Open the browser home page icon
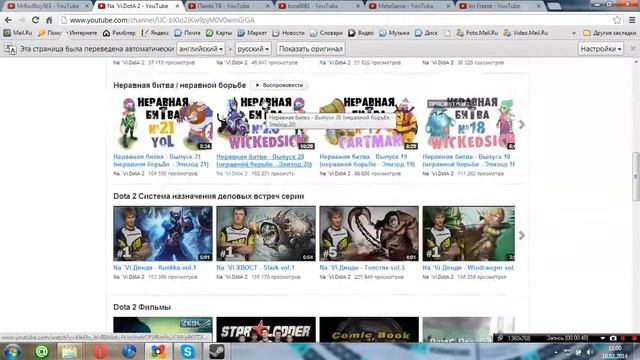Screen dimensions: 640x360 pos(49,20)
